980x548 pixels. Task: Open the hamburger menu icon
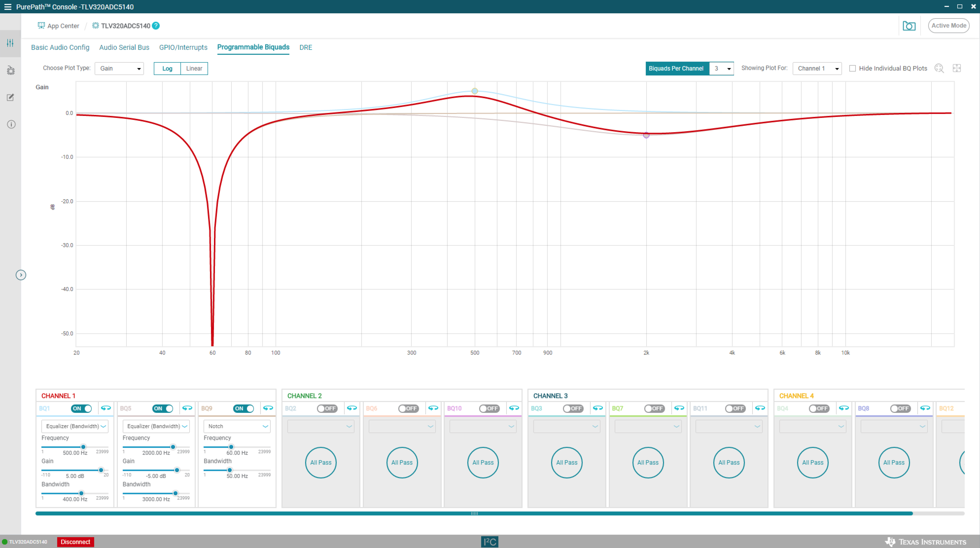click(x=8, y=7)
